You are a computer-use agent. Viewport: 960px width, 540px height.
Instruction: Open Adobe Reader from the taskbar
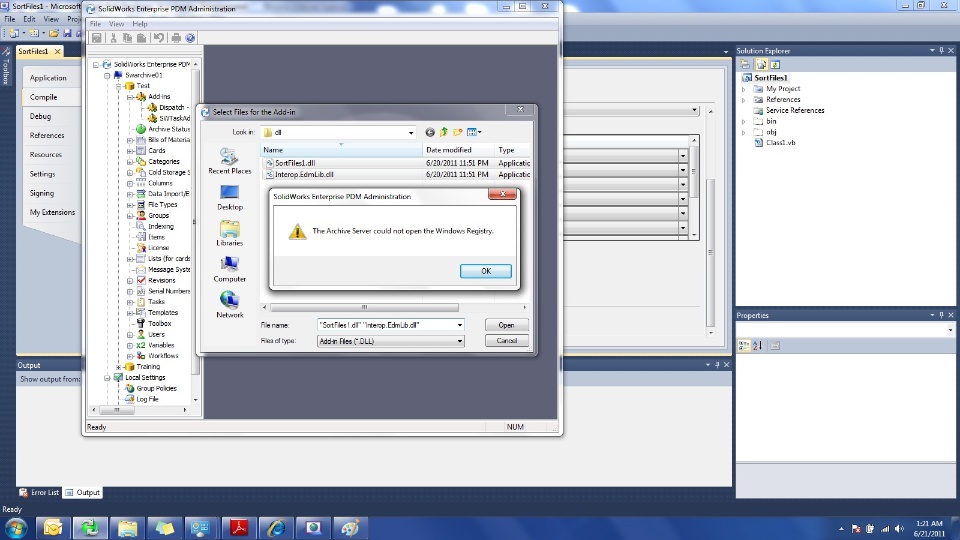click(238, 528)
